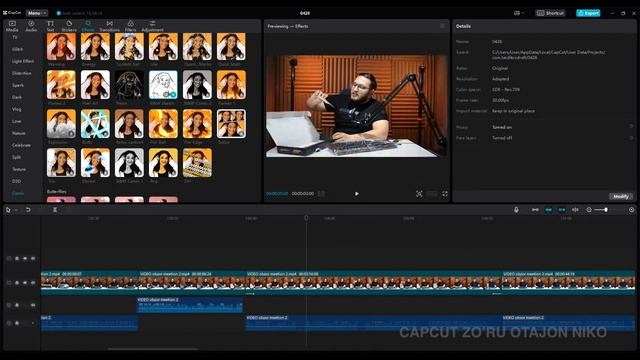Screen dimensions: 640x360
Task: Play the preview video
Action: pos(356,194)
